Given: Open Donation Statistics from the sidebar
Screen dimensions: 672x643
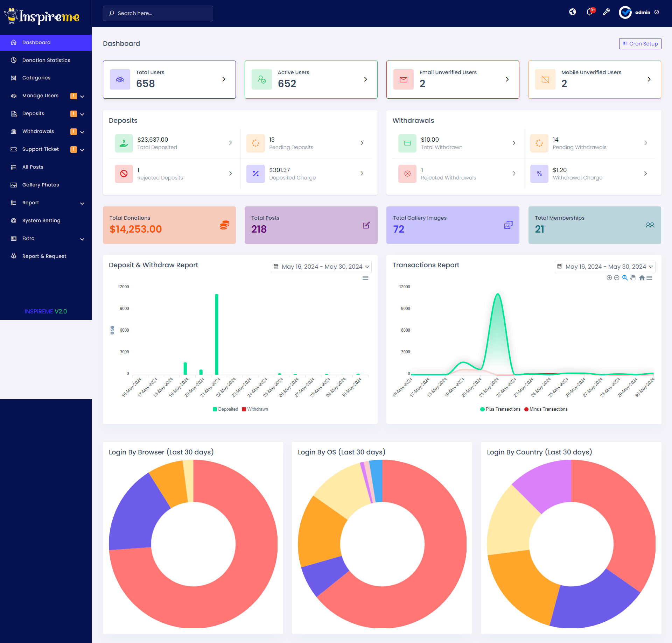Looking at the screenshot, I should (46, 60).
